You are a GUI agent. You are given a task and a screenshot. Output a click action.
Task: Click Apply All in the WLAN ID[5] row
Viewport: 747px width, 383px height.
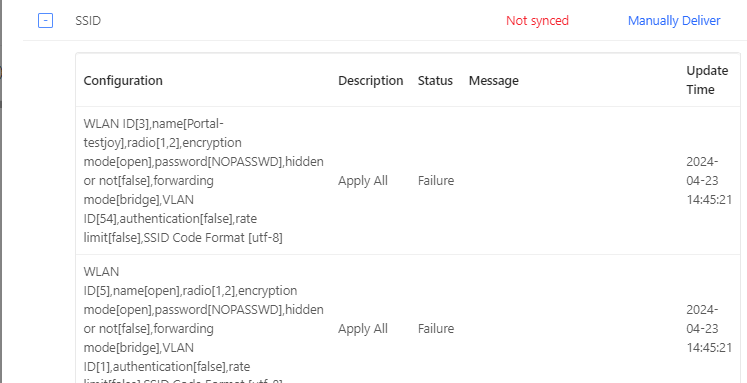(x=363, y=328)
